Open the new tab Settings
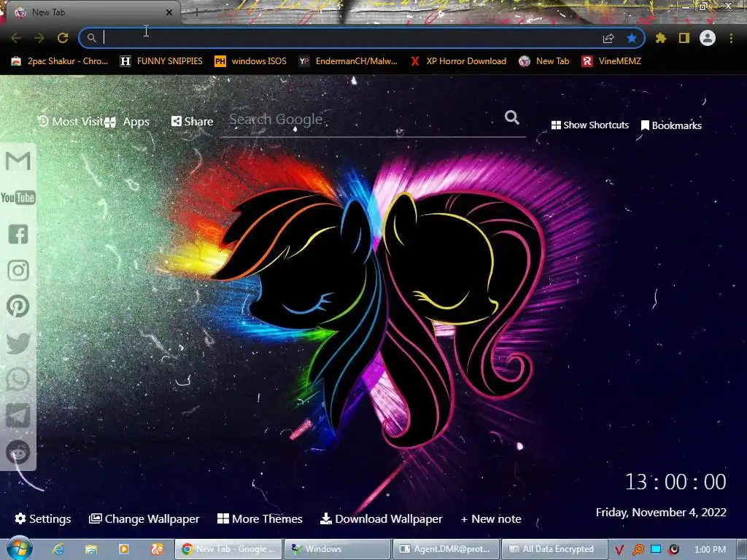Screen dimensions: 747x560 pos(43,518)
